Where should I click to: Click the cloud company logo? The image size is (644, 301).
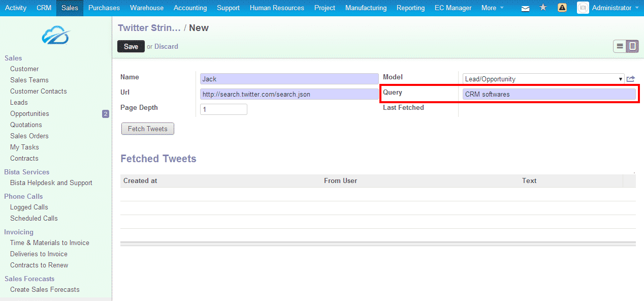[56, 35]
